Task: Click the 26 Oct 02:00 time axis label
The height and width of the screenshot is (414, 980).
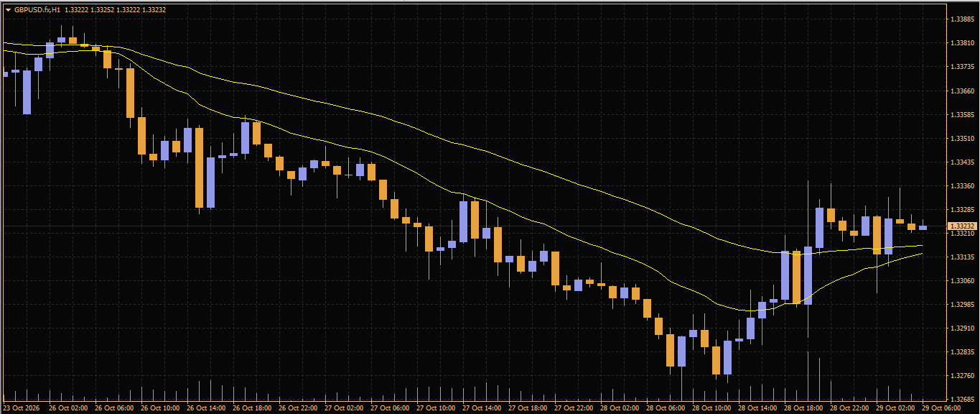Action: [x=69, y=408]
